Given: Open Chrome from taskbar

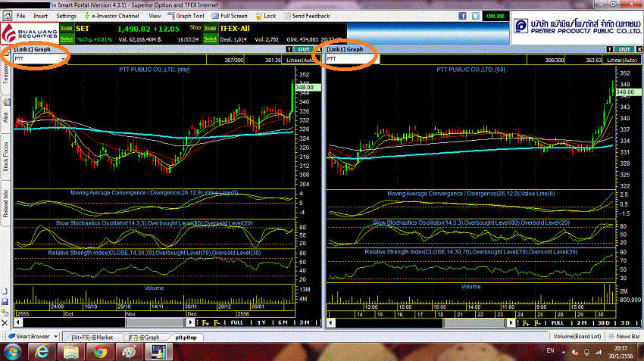Looking at the screenshot, I should [x=100, y=352].
